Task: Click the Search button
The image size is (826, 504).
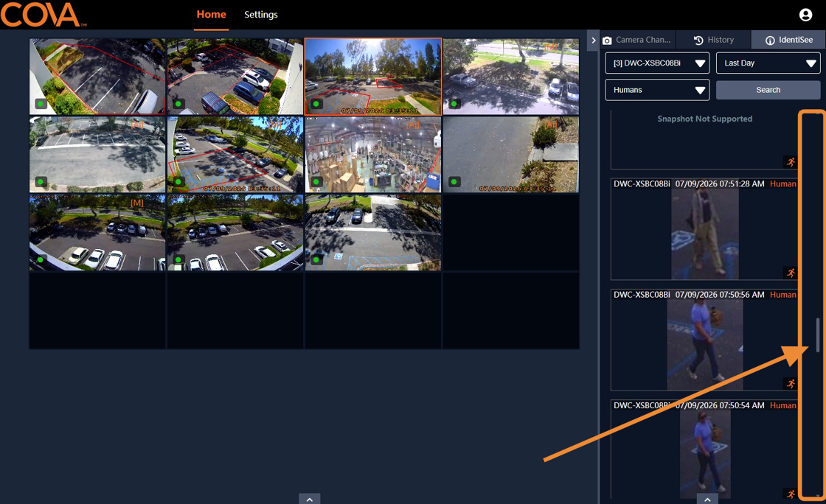Action: (x=768, y=90)
